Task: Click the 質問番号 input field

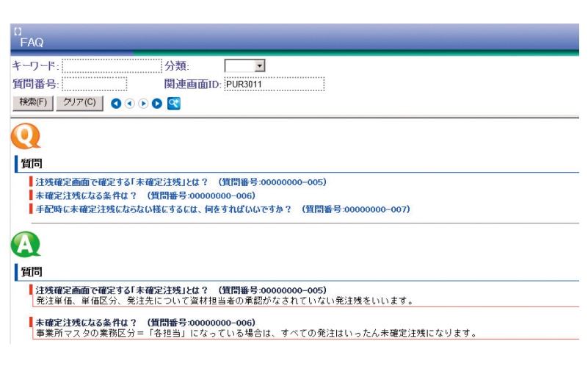Action: coord(94,85)
